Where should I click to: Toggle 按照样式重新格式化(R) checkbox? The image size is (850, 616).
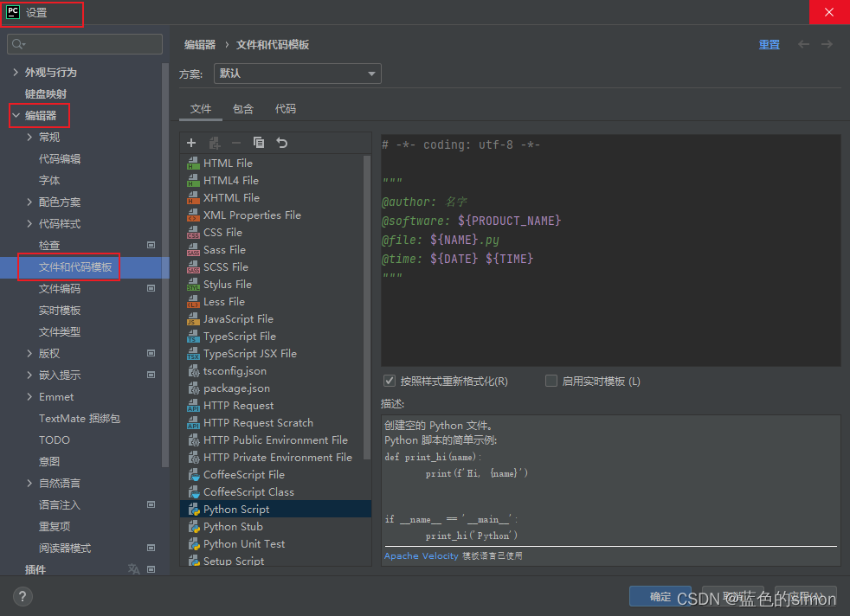pyautogui.click(x=390, y=381)
